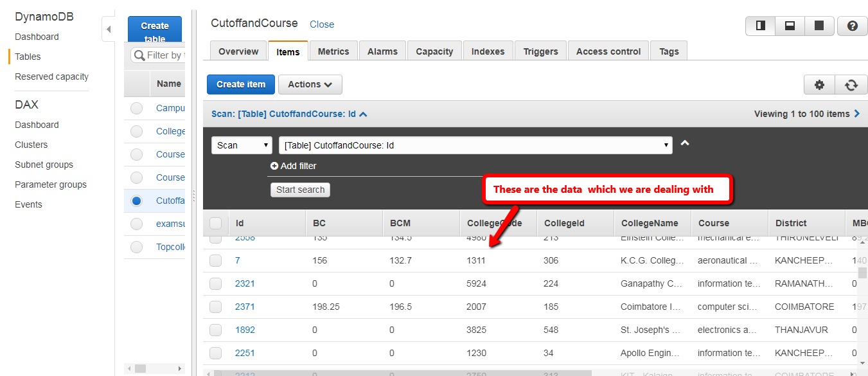Open Tables in the sidebar
This screenshot has height=376, width=868.
point(28,57)
